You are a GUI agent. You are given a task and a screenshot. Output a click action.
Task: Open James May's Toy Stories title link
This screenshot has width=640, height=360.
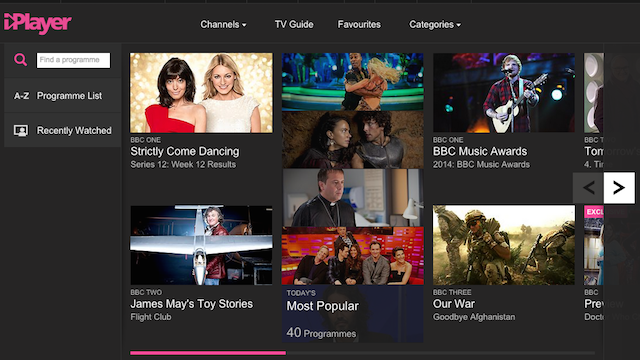(x=191, y=304)
